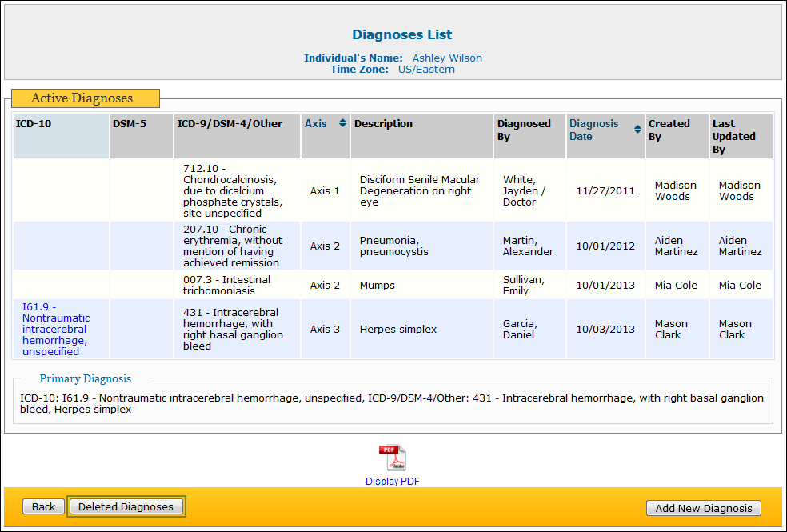Click the 10/01/2012 date cell
This screenshot has height=532, width=787.
605,246
